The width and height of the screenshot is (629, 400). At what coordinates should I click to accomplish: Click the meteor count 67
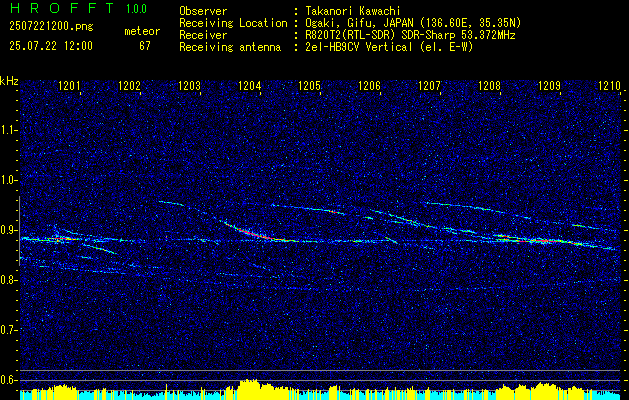tap(145, 46)
